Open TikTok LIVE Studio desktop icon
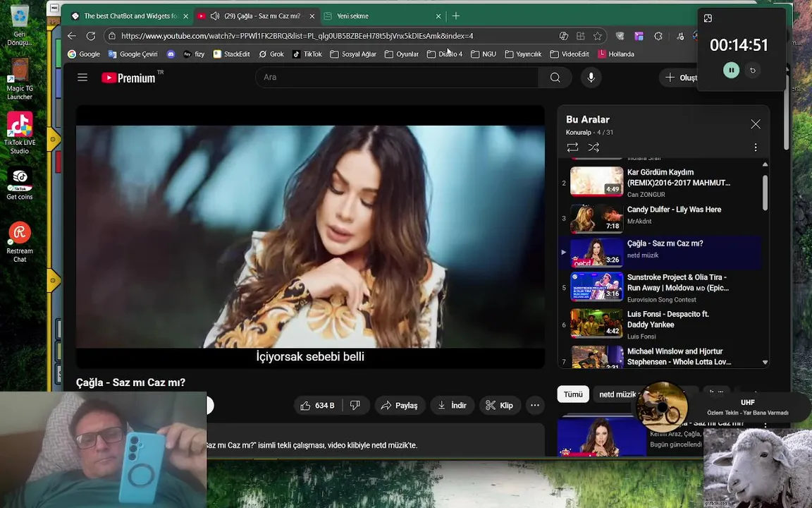 point(20,133)
